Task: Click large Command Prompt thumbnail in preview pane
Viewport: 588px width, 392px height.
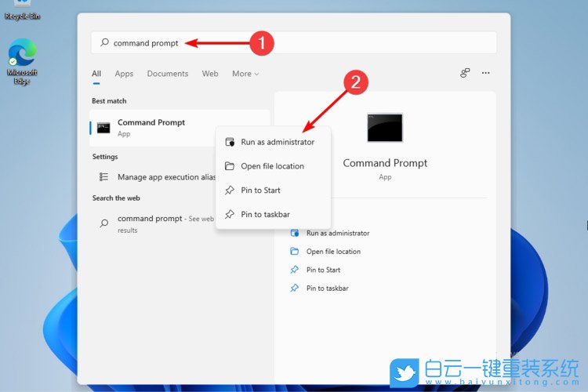Action: 385,128
